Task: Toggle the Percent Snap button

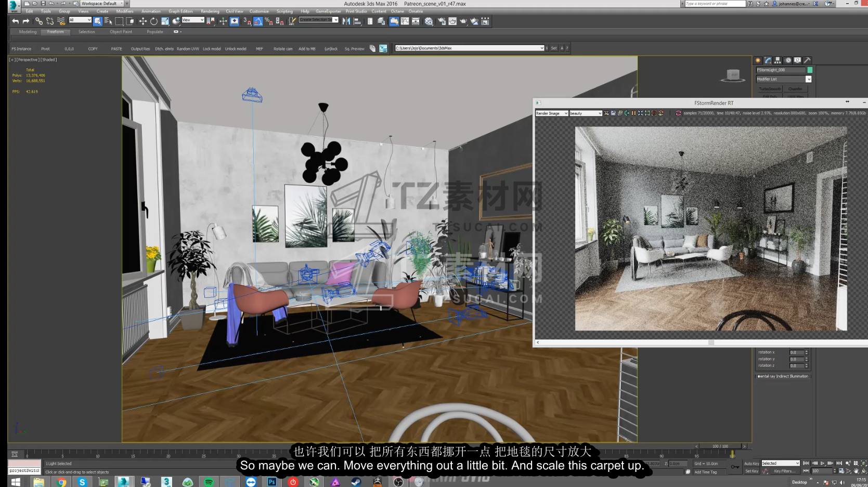Action: (x=269, y=21)
